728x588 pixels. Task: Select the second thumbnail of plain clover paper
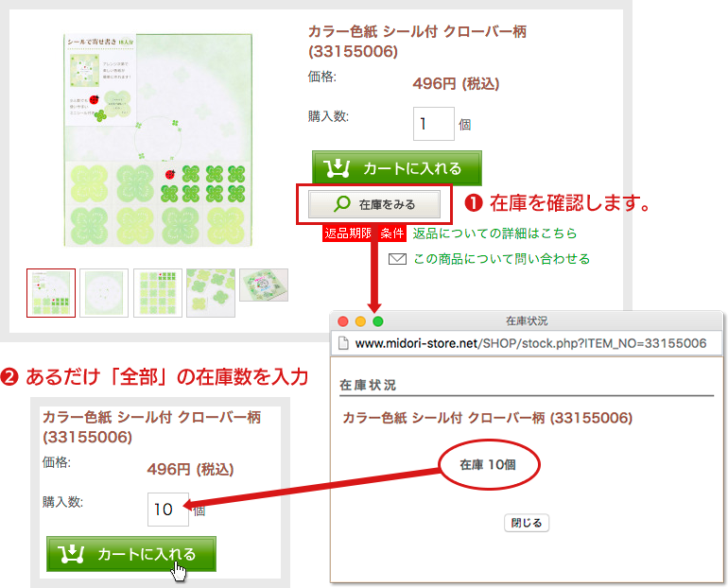[104, 293]
